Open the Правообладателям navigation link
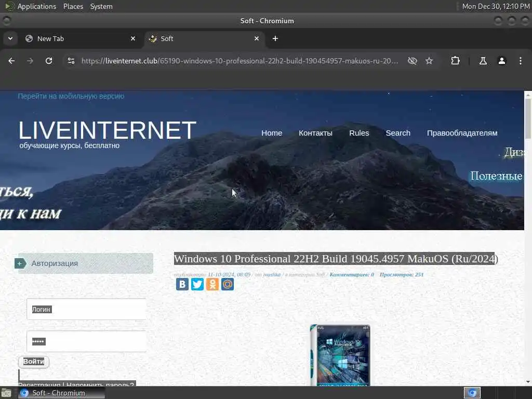 (462, 133)
